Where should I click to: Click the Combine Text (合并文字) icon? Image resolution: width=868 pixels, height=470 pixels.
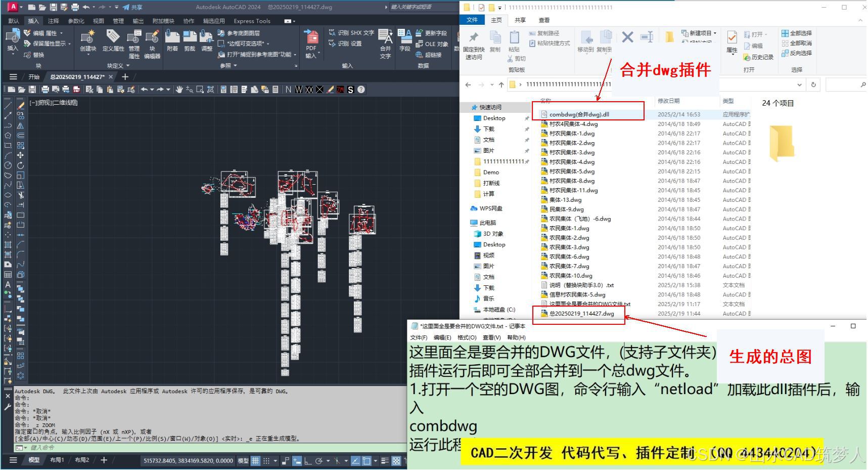pos(385,36)
